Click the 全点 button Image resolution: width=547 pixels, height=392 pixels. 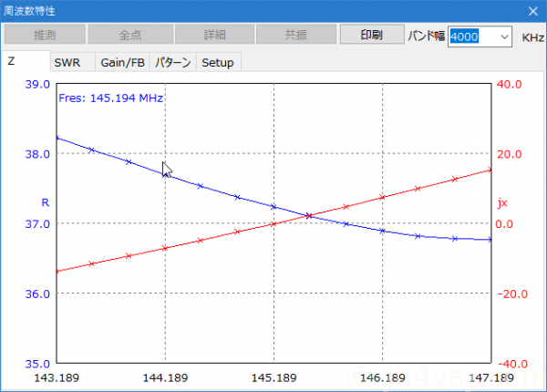point(129,36)
